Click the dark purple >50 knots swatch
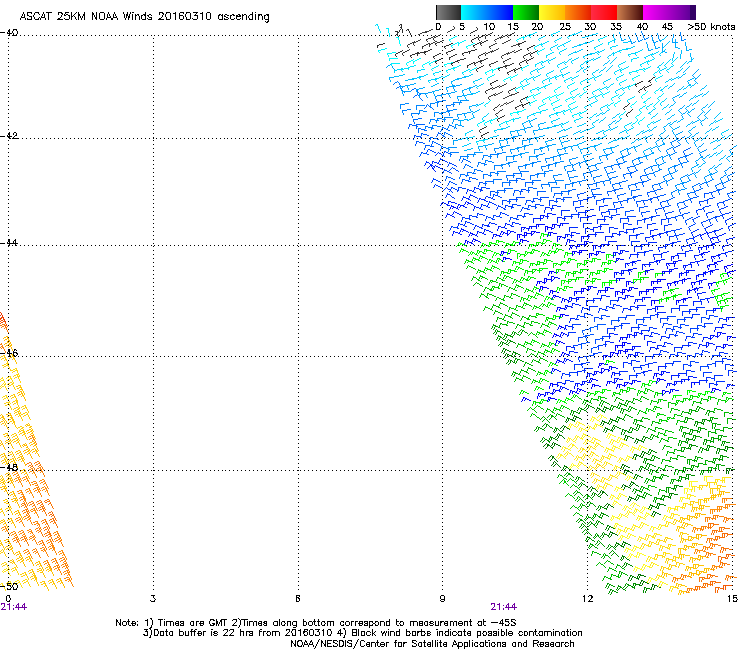Viewport: 740px width, 650px height. 693,12
